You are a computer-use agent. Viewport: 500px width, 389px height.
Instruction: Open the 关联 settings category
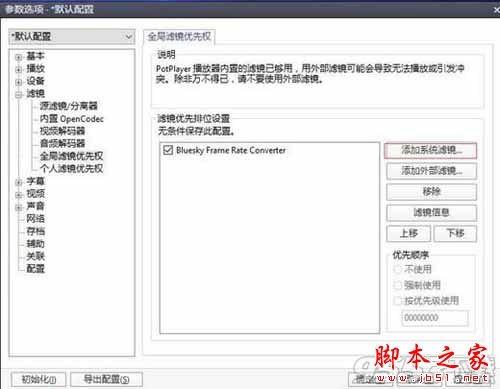[35, 256]
